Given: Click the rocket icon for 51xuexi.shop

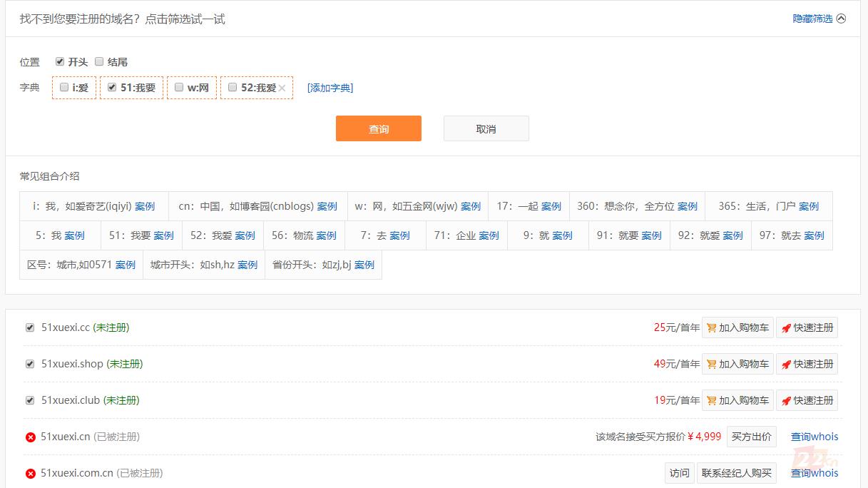Looking at the screenshot, I should tap(786, 365).
